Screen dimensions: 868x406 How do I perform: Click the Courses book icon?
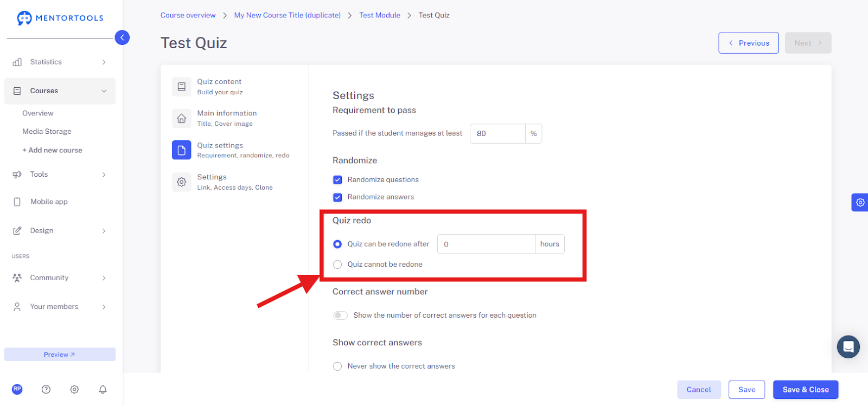click(x=17, y=91)
